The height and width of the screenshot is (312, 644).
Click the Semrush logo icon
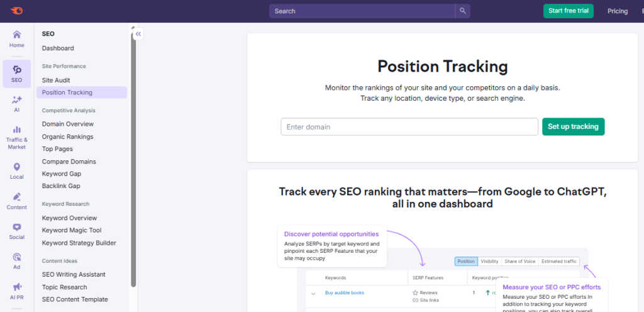[x=17, y=11]
